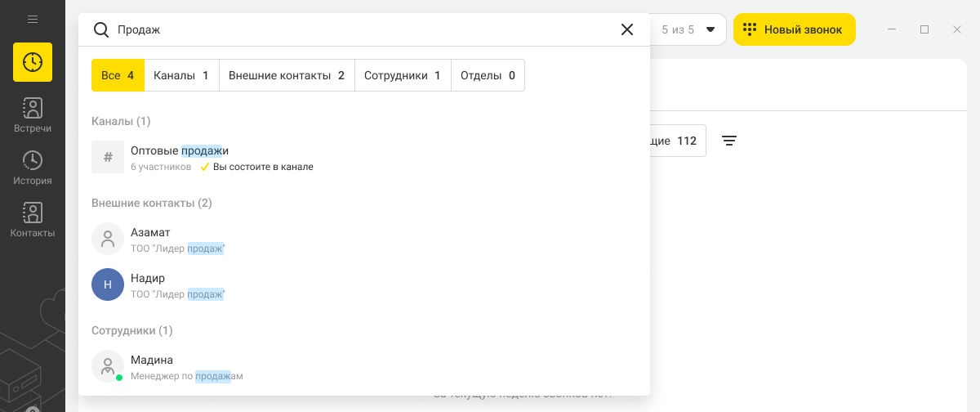Start a call with Новый звонок button
The image size is (980, 412).
tap(795, 29)
